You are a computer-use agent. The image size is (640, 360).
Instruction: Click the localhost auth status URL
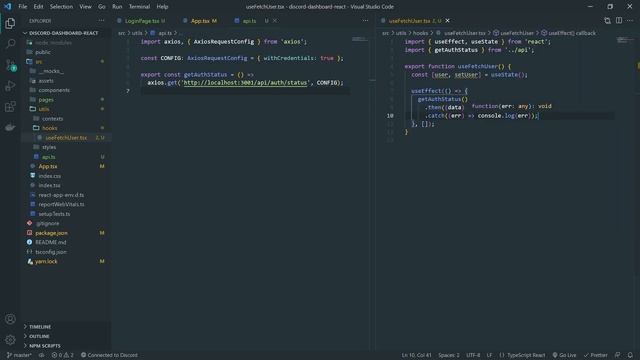pyautogui.click(x=245, y=83)
